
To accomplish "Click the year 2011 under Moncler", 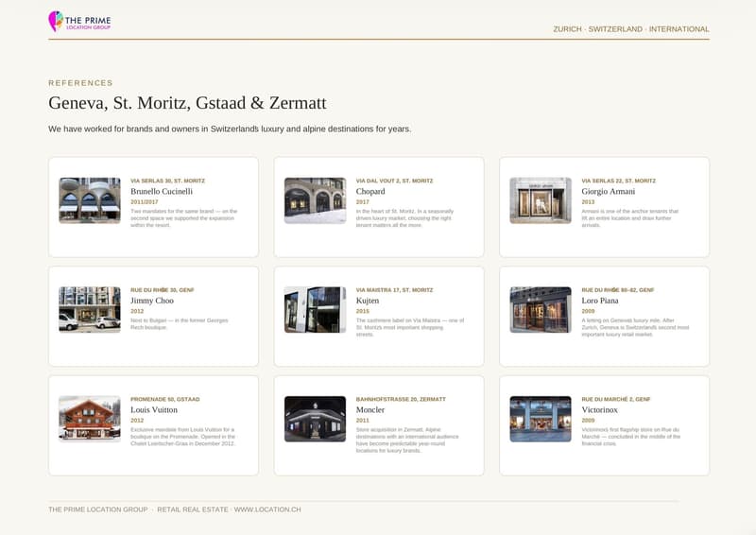I will pos(363,421).
